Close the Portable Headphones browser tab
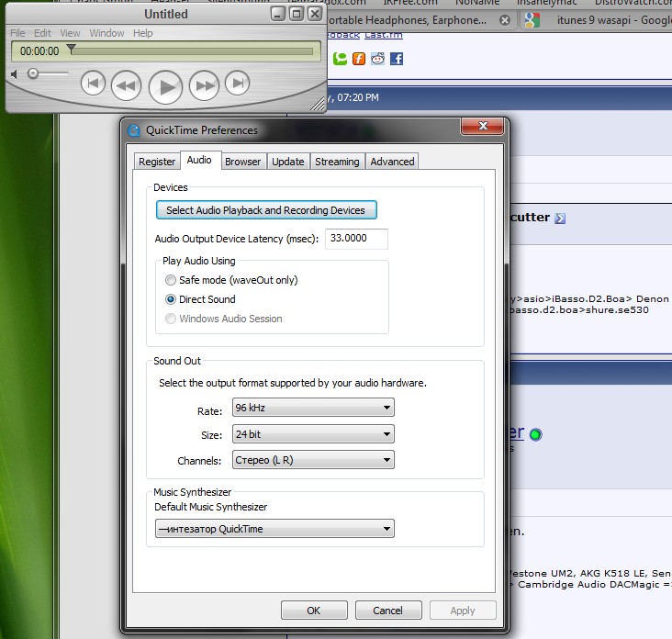 [505, 20]
